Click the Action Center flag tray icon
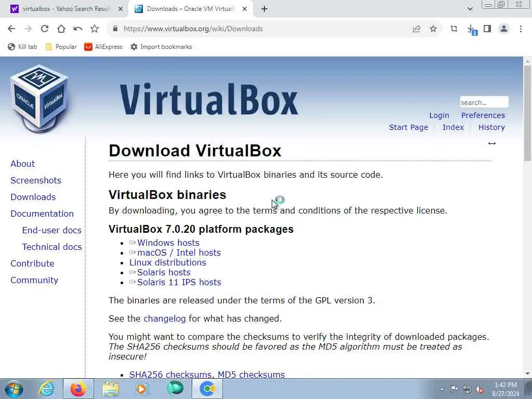Image resolution: width=532 pixels, height=399 pixels. tap(454, 389)
